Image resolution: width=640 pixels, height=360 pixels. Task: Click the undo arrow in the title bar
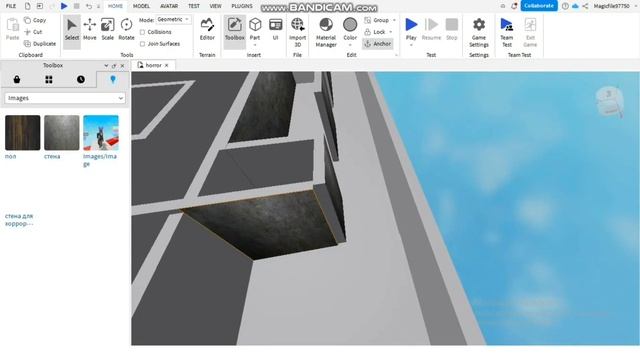click(89, 6)
